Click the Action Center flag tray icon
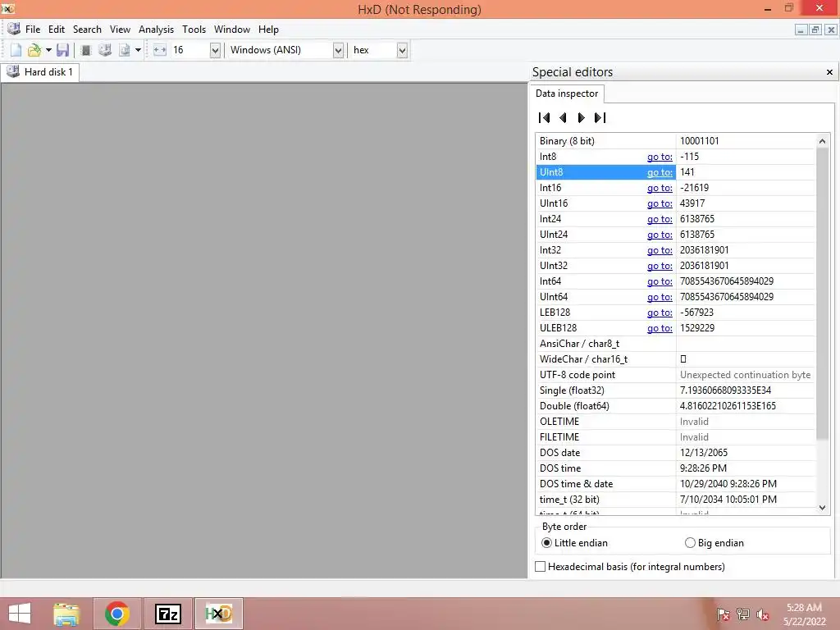Screen dimensions: 840x630 point(723,614)
